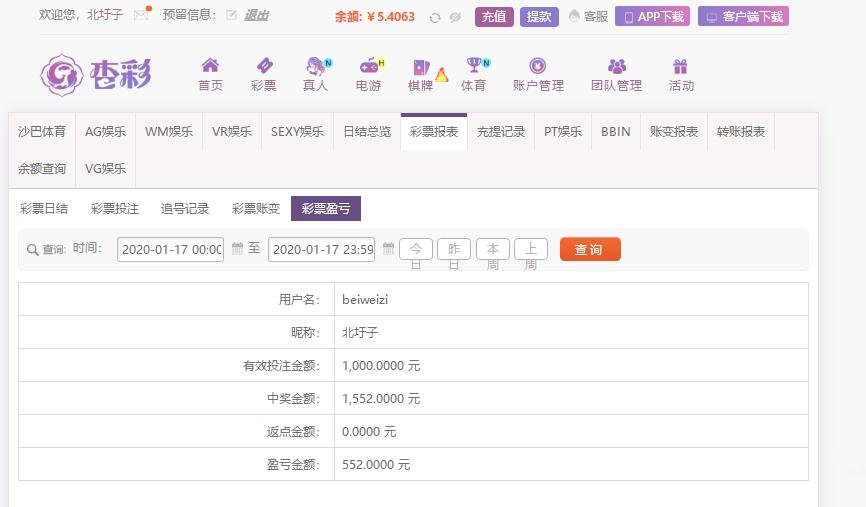Switch to 转账报表 tab

coord(741,131)
